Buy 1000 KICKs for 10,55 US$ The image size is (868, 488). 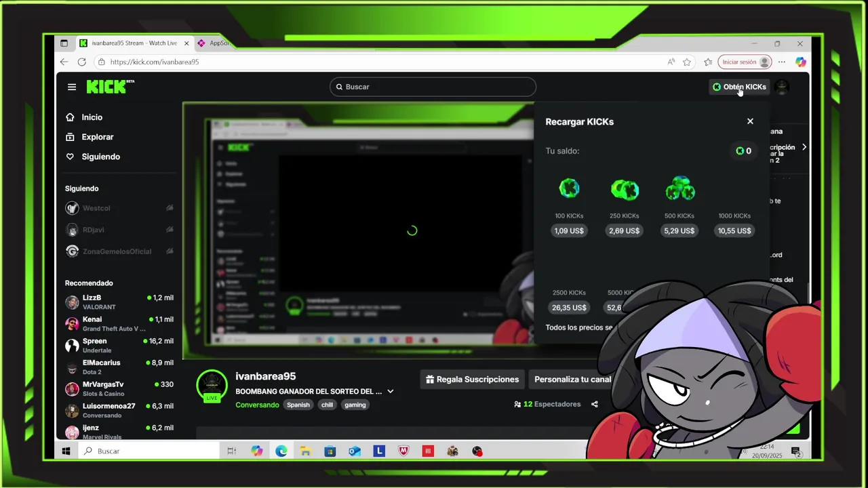[734, 230]
